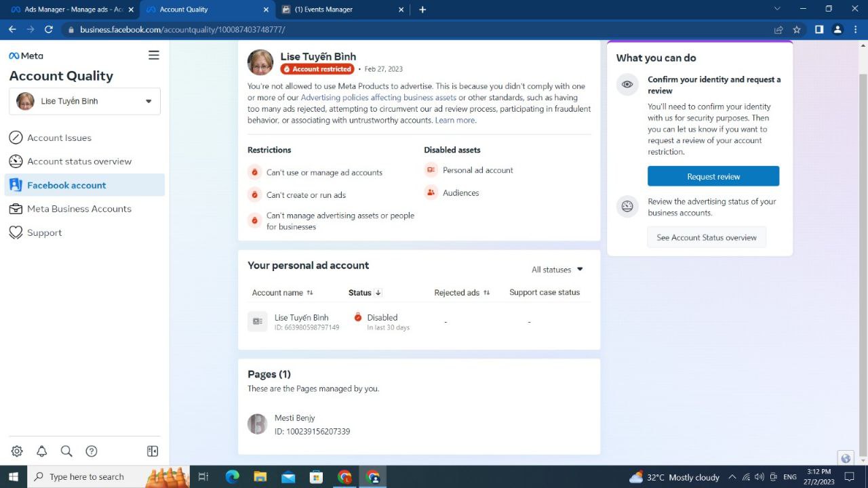Click the gauge icon beside Review advertising status

pyautogui.click(x=627, y=207)
